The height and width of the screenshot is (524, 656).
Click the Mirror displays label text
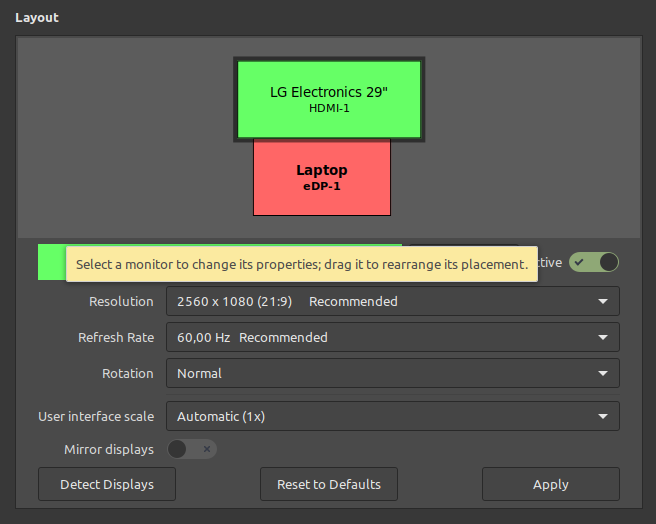[x=109, y=449]
